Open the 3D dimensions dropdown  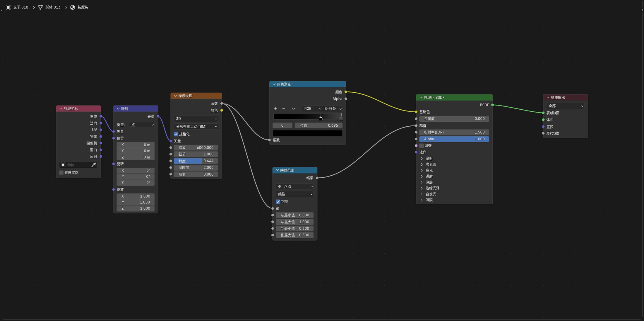point(196,119)
